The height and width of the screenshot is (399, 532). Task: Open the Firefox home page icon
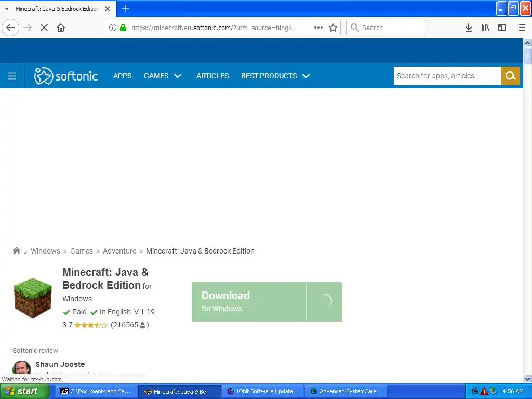61,28
